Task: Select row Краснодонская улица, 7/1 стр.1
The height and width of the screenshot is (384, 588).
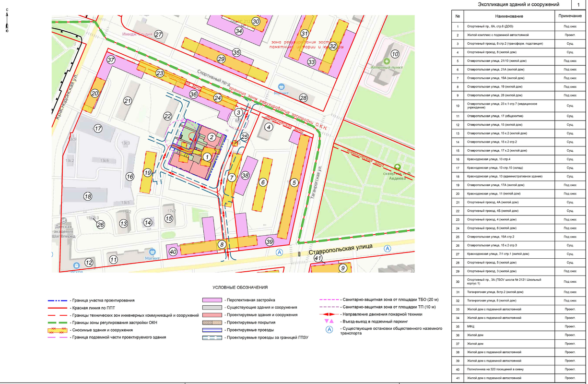Action: click(518, 253)
